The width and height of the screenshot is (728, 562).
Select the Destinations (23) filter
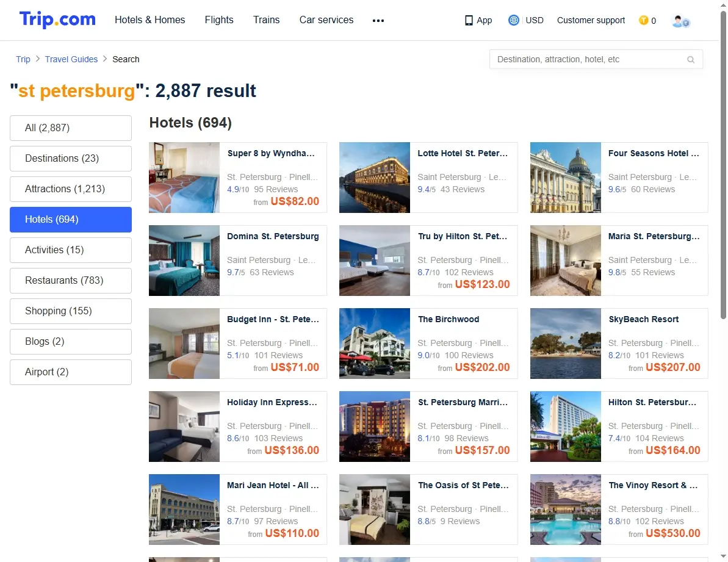point(71,159)
